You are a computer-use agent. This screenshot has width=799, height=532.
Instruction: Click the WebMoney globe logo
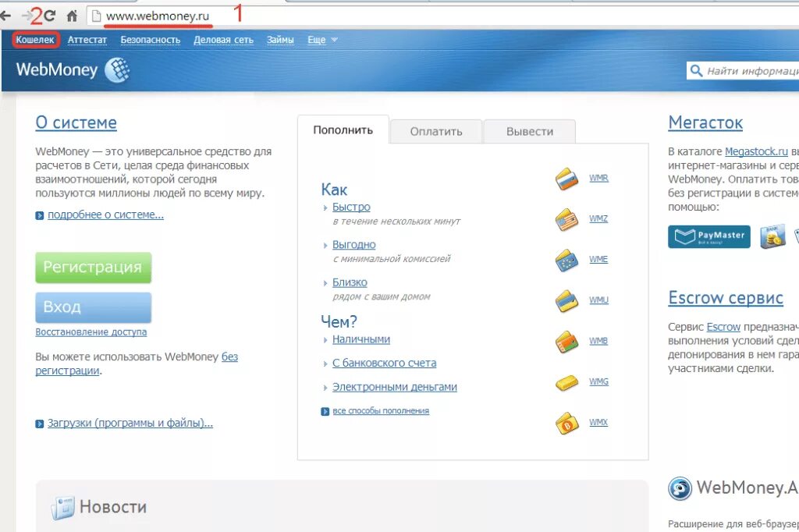click(x=117, y=69)
